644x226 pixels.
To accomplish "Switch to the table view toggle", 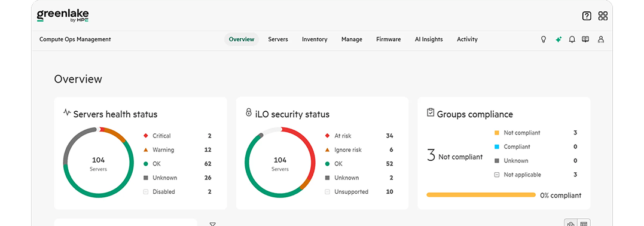I will pyautogui.click(x=584, y=223).
